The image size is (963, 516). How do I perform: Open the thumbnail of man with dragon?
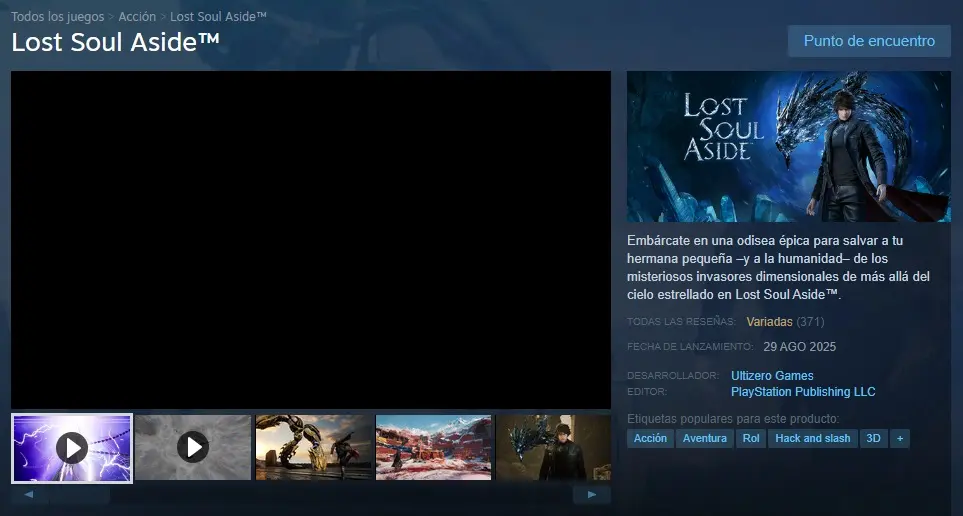click(x=553, y=448)
